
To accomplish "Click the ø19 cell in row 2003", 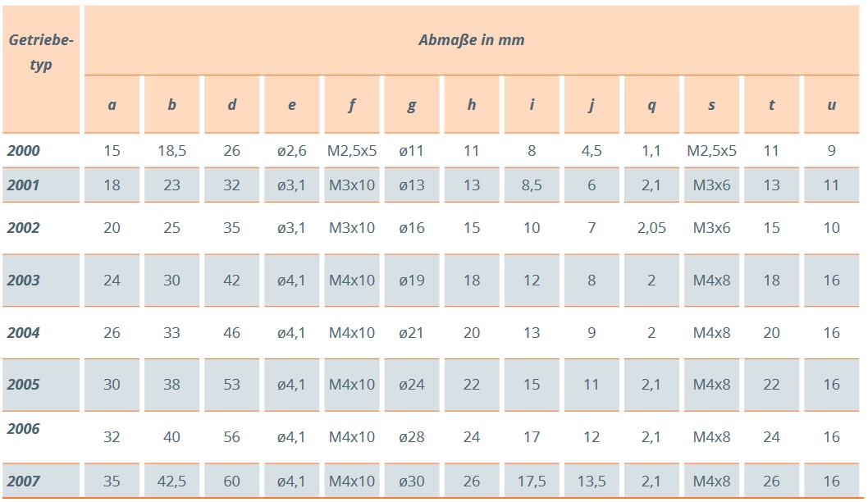I will (x=411, y=280).
